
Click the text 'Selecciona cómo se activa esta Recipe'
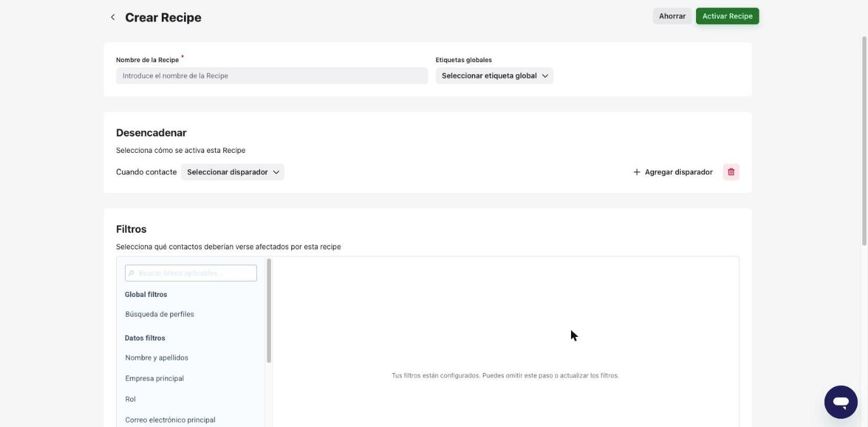181,150
